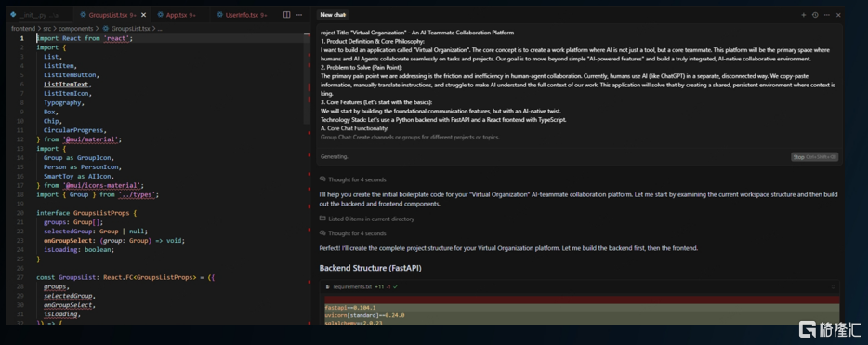Start a new chat with plus icon

[803, 15]
